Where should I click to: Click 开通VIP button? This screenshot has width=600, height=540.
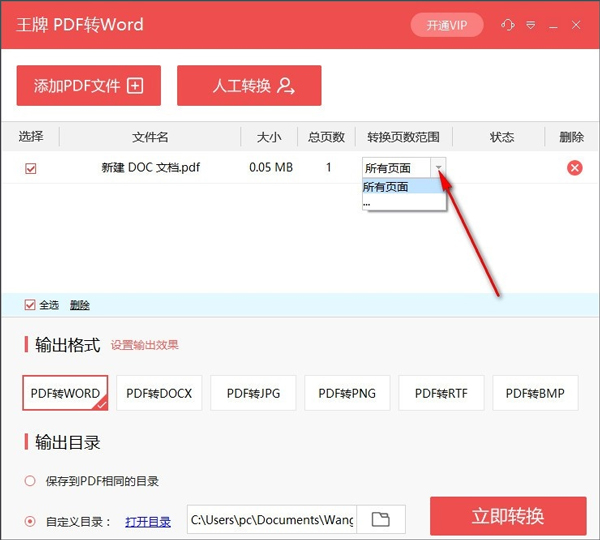point(447,25)
